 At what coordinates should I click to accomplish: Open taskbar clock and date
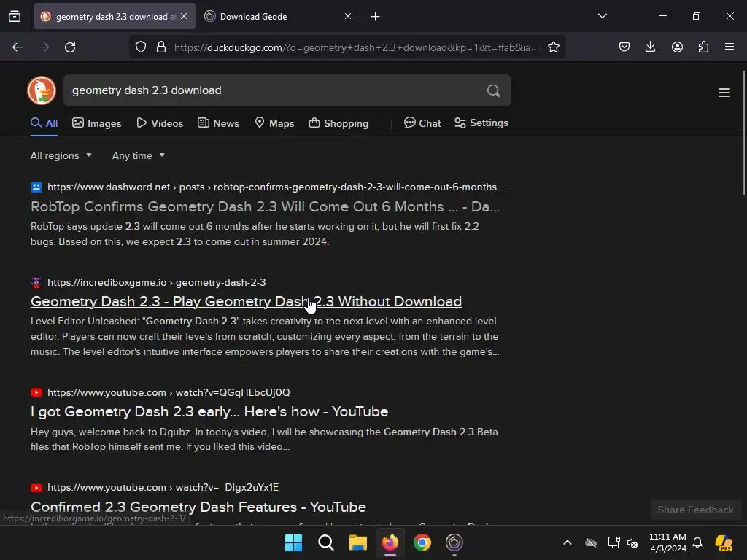coord(668,542)
